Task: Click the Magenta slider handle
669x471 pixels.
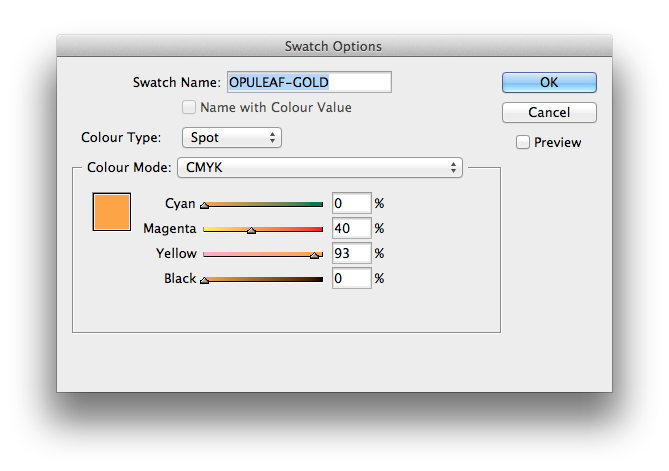Action: tap(251, 231)
